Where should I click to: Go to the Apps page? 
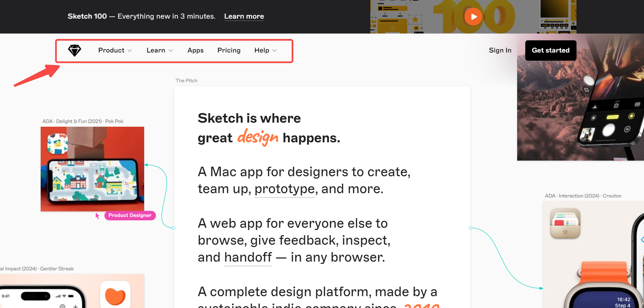click(196, 50)
